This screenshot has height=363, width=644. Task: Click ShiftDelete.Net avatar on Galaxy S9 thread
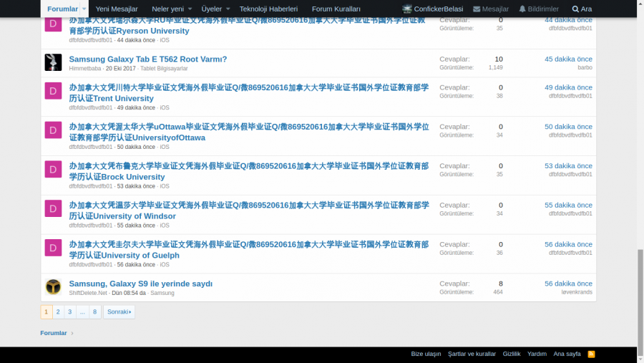coord(53,287)
